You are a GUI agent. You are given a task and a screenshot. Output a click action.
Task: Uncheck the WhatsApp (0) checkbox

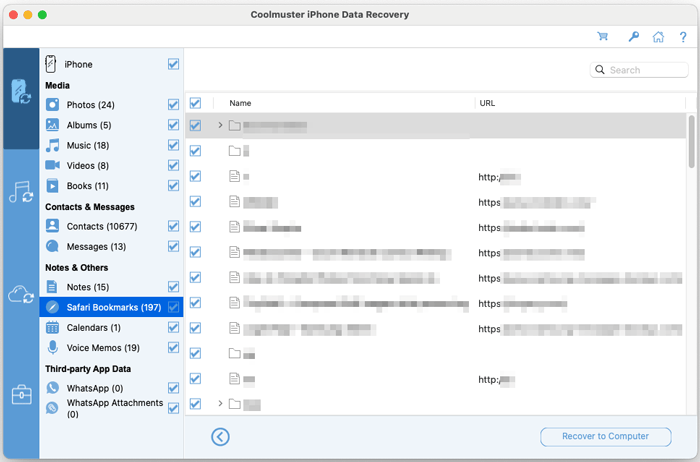pos(173,387)
